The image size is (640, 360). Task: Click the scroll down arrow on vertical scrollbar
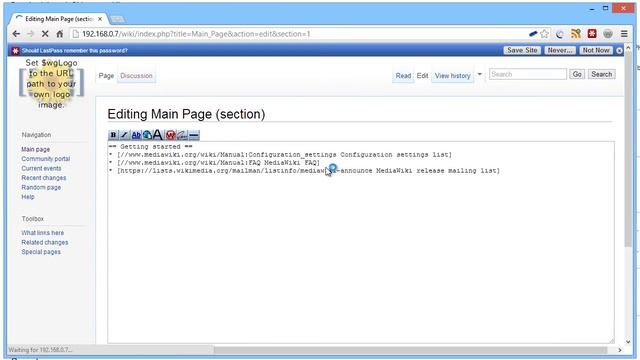628,342
